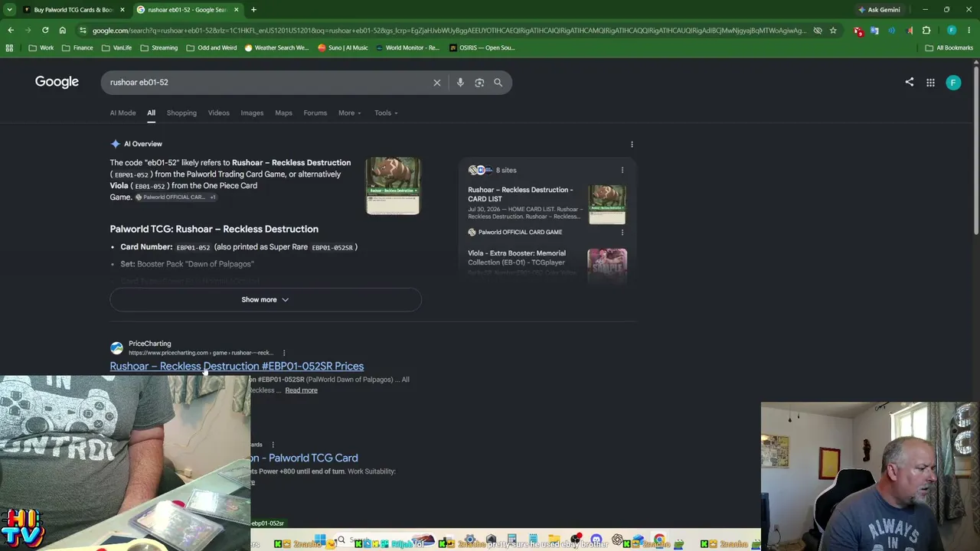Click the Palworld OFFICIAL CARD source chip

(170, 197)
